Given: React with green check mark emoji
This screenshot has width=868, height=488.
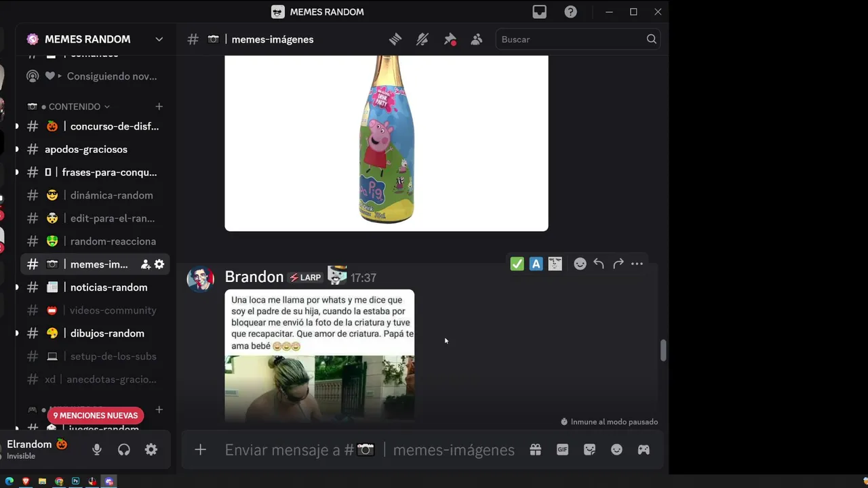Looking at the screenshot, I should tap(517, 264).
